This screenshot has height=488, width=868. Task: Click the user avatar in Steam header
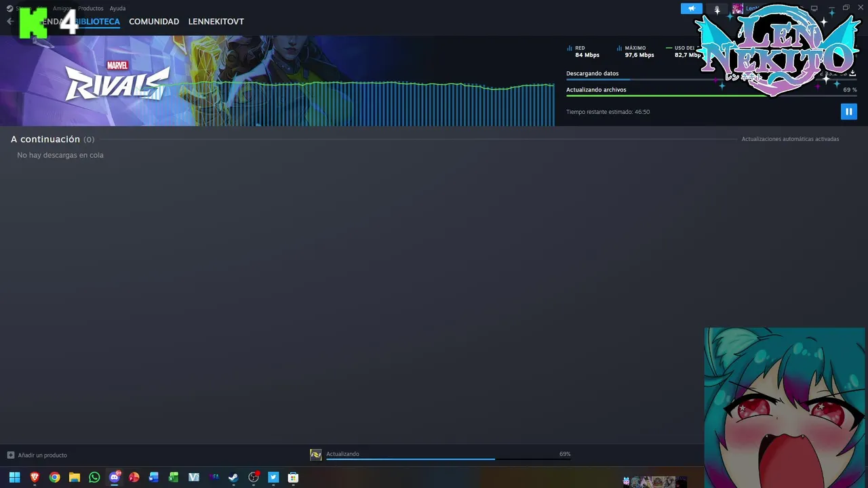click(737, 9)
